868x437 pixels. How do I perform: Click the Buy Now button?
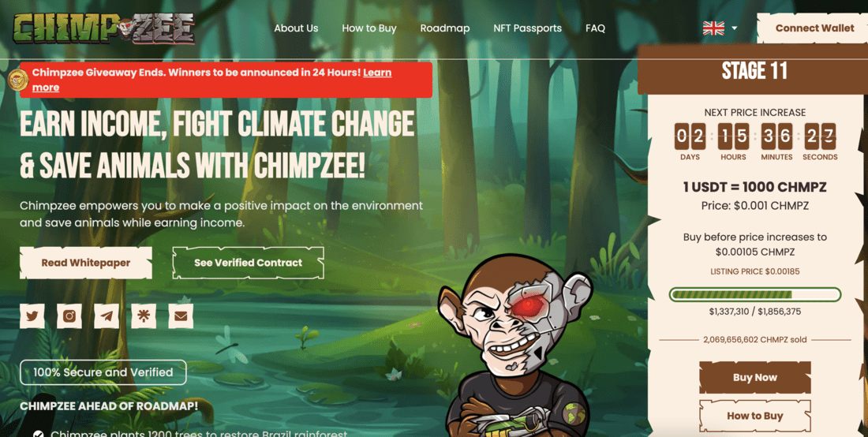tap(755, 377)
